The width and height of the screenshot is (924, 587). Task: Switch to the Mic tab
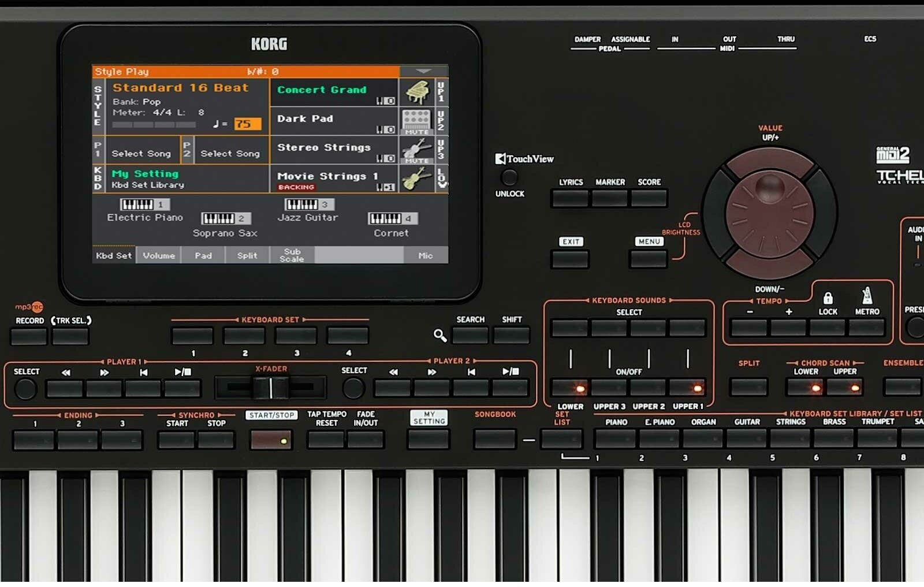pyautogui.click(x=426, y=255)
